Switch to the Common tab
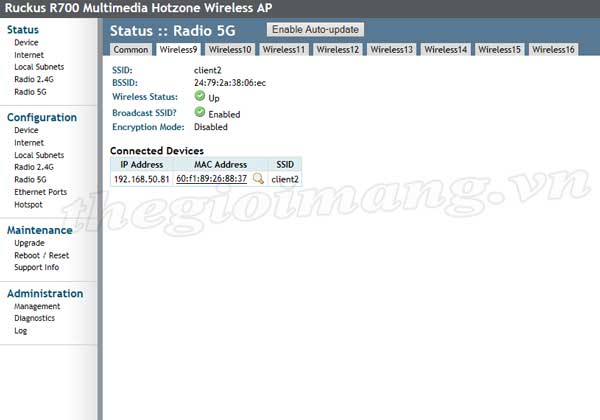The width and height of the screenshot is (600, 420). coord(130,49)
